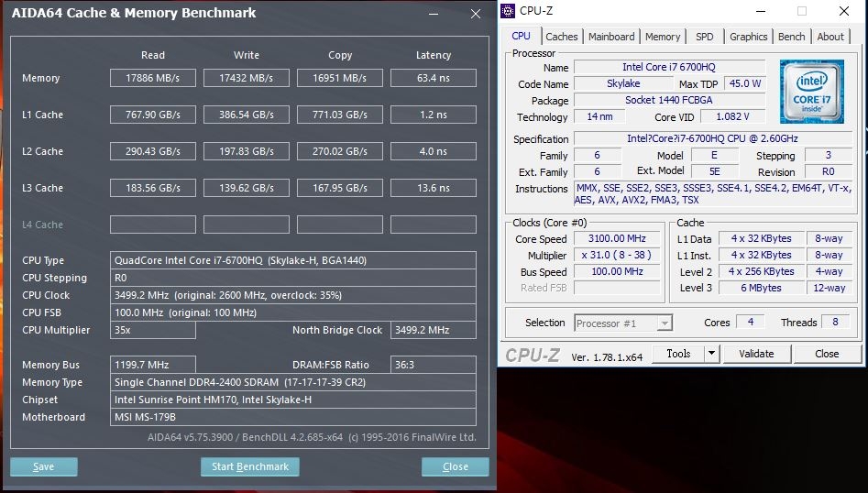Click the Close button in AIDA64 window
The image size is (868, 493).
[x=455, y=466]
